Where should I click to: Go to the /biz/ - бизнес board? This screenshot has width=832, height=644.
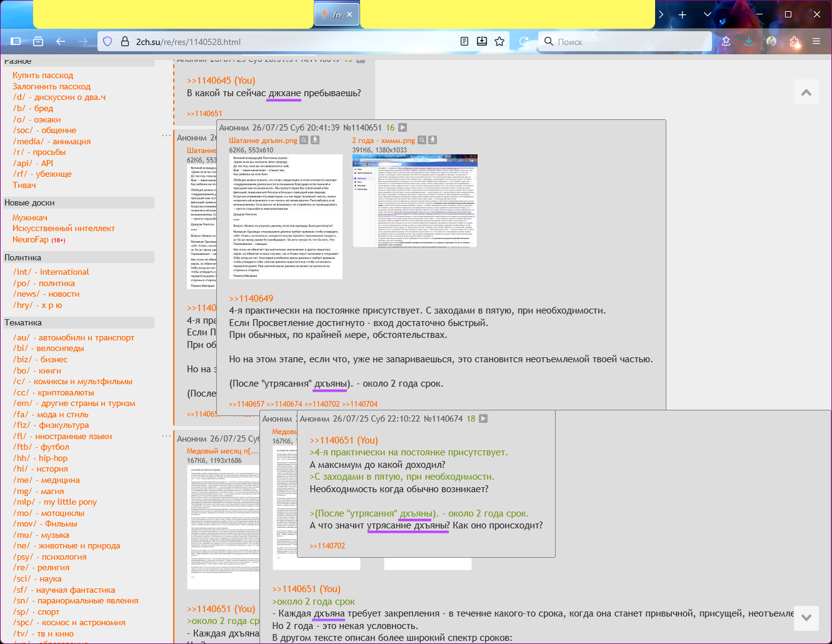point(40,360)
